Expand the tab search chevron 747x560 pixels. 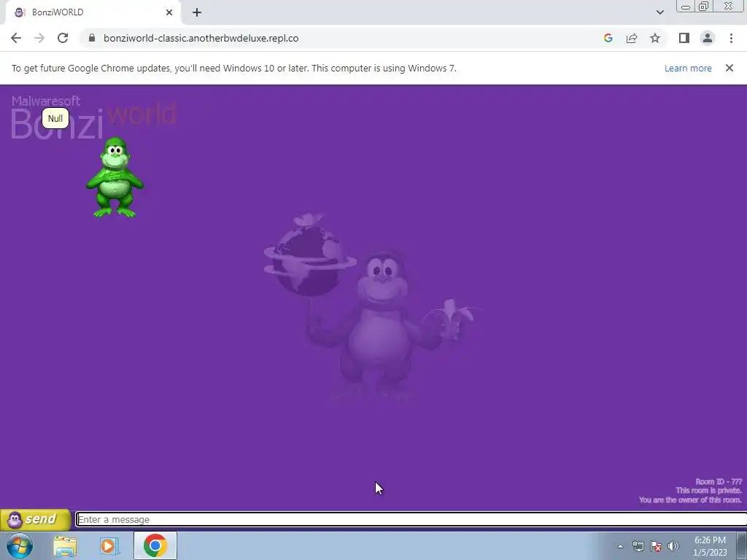[x=659, y=12]
